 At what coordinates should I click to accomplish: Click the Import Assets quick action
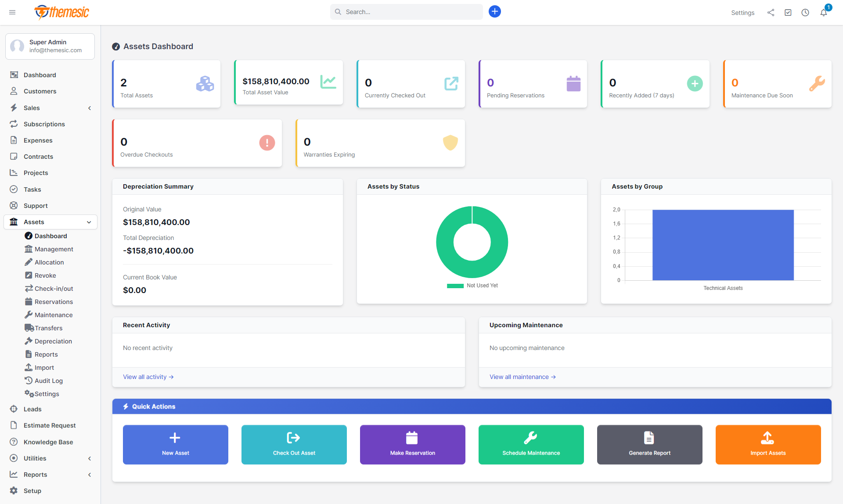pyautogui.click(x=767, y=444)
